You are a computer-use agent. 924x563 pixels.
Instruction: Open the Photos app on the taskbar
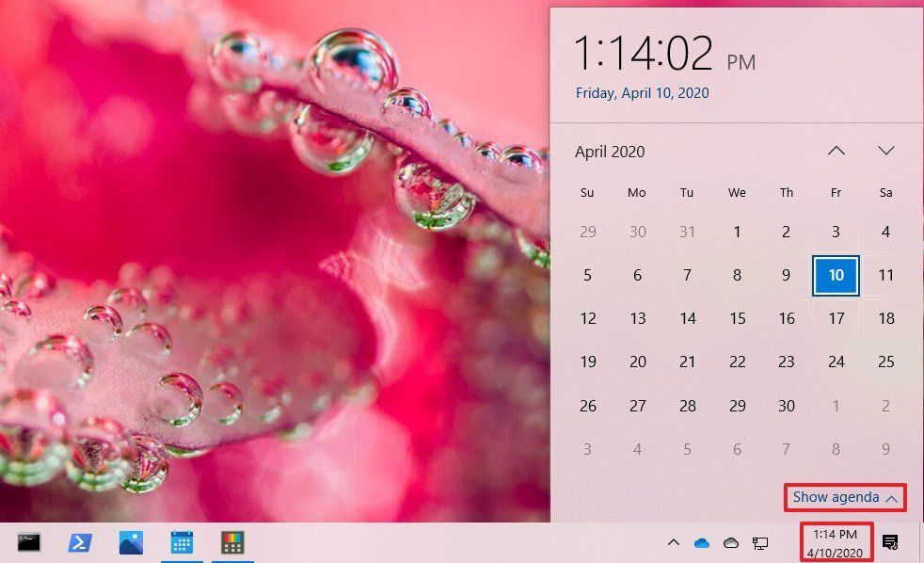point(131,543)
